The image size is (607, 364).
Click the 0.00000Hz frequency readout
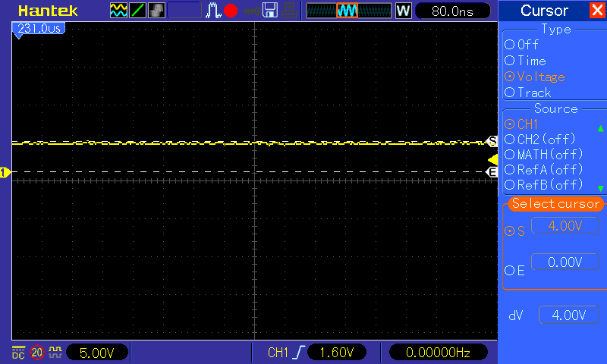pos(438,353)
